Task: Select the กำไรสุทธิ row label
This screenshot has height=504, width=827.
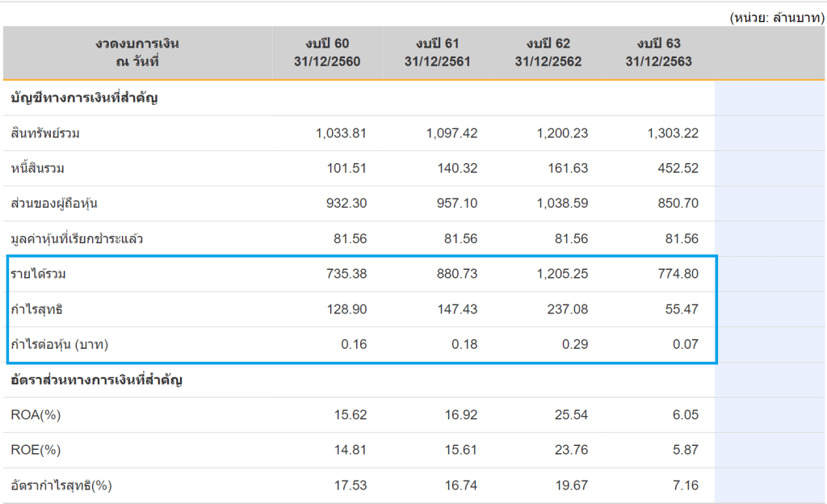Action: [x=37, y=309]
